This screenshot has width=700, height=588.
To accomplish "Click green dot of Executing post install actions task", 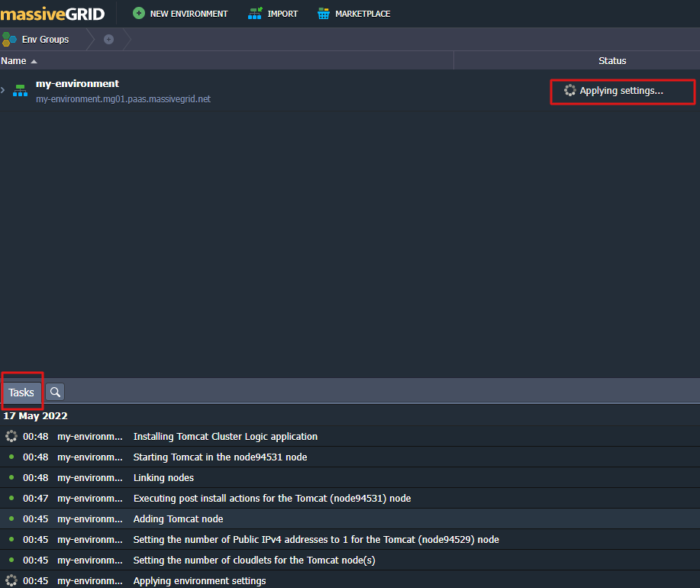I will pos(11,498).
